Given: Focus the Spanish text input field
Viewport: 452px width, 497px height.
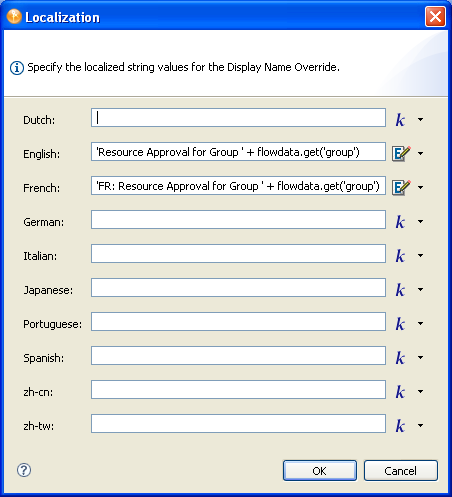Looking at the screenshot, I should click(238, 355).
